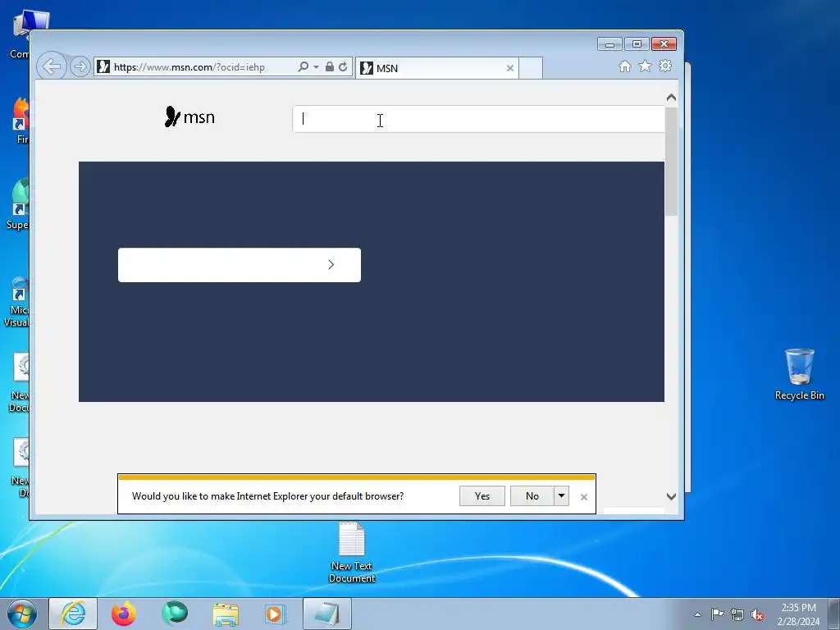Screen dimensions: 840x630
Task: Select the Recycle Bin desktop icon
Action: [x=799, y=374]
